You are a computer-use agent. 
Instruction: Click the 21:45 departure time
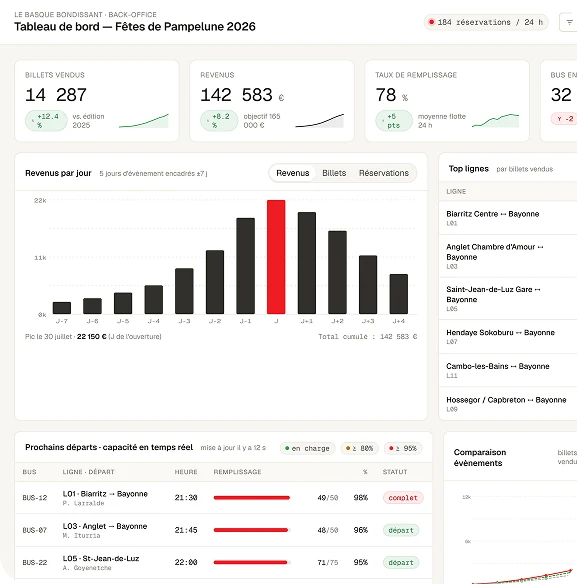click(186, 530)
